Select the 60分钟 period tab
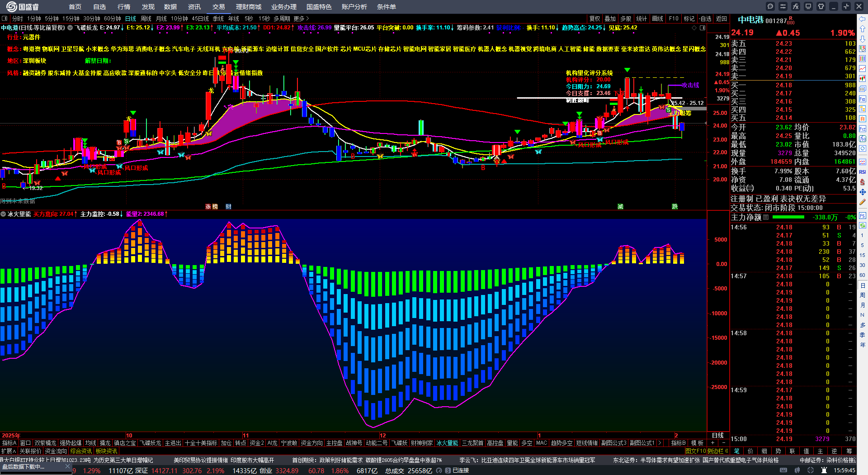Image resolution: width=868 pixels, height=475 pixels. coord(113,19)
